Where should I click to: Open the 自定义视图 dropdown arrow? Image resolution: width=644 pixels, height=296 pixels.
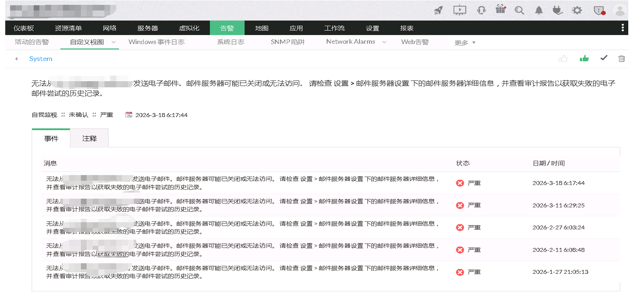point(114,42)
